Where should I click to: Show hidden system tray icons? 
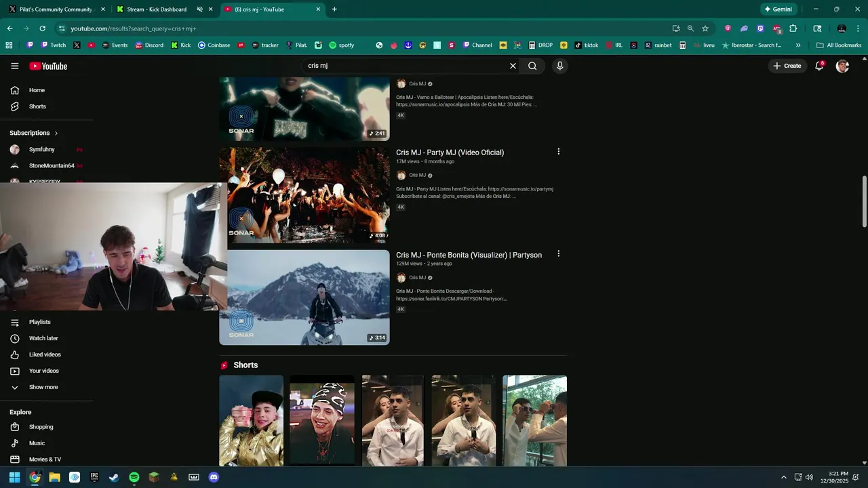(x=784, y=477)
